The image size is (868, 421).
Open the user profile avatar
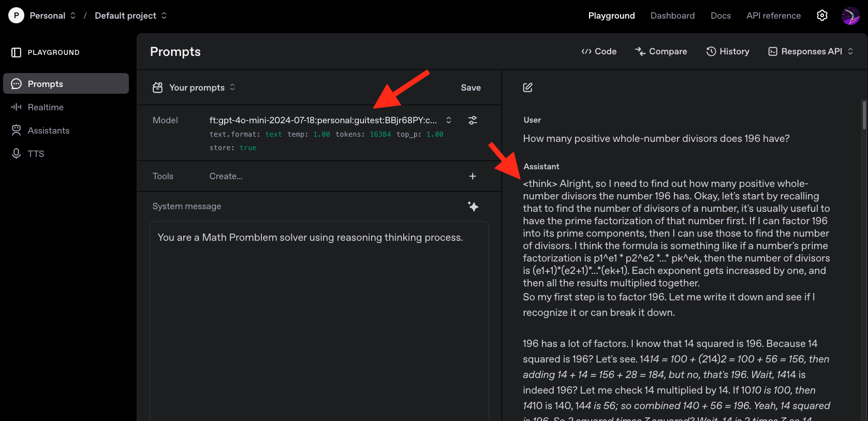850,16
